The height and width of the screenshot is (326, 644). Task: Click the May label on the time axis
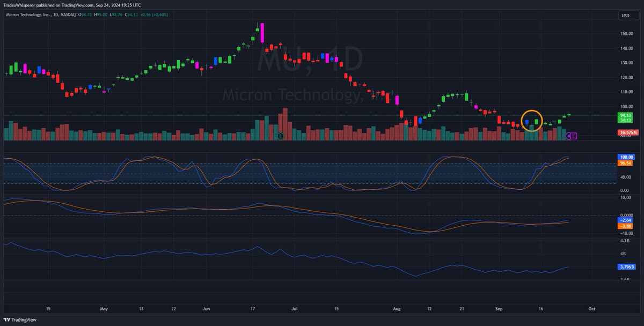[104, 309]
